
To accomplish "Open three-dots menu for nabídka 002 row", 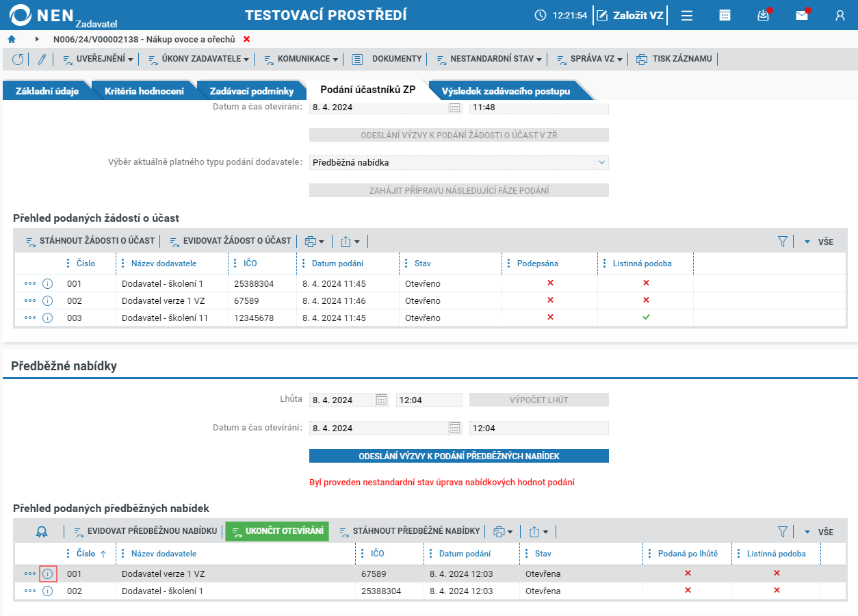I will point(29,591).
